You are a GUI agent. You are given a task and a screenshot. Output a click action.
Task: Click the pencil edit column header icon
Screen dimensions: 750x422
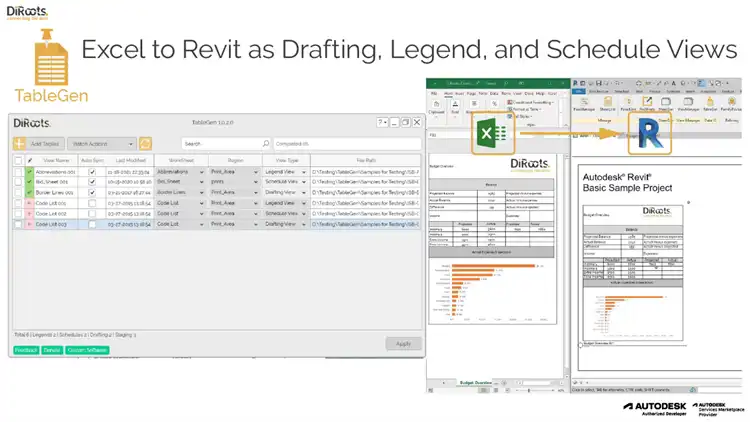30,160
